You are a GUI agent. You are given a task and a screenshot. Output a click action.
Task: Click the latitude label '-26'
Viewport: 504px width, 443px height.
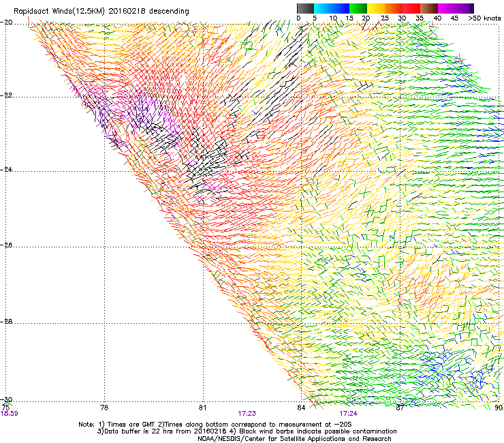6,245
